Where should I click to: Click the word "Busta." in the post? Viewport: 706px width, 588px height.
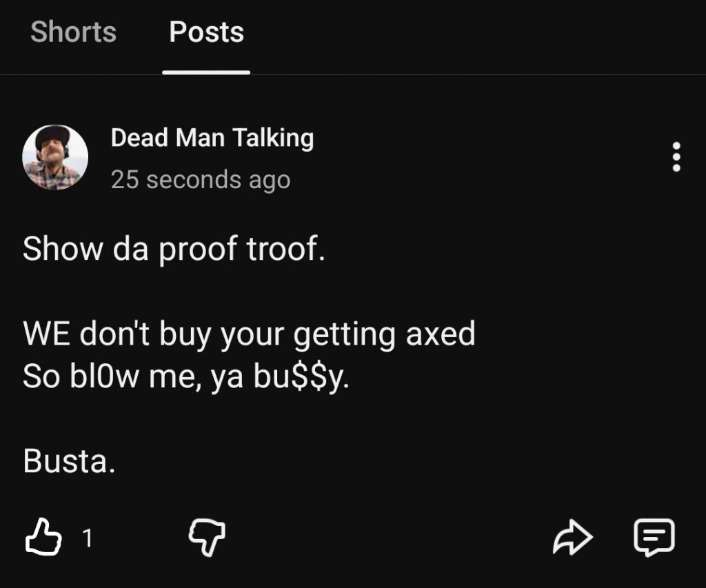68,461
